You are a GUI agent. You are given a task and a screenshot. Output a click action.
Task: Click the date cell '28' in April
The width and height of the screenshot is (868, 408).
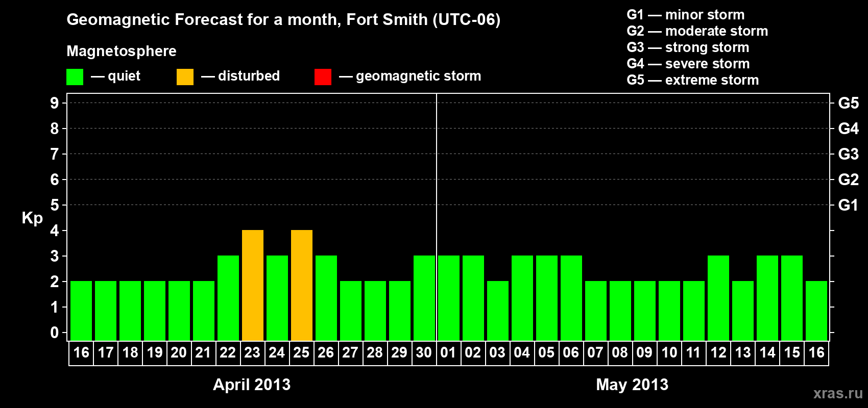[375, 353]
